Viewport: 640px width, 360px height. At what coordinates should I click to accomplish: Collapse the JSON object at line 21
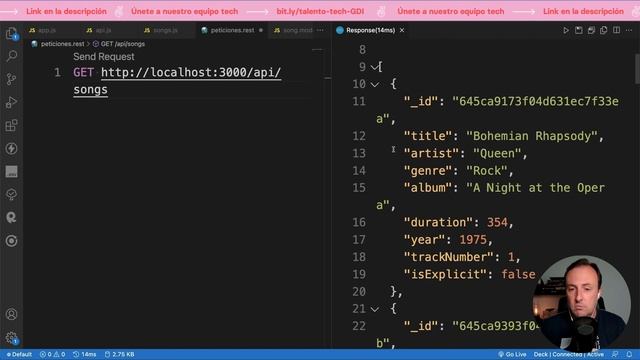point(374,309)
